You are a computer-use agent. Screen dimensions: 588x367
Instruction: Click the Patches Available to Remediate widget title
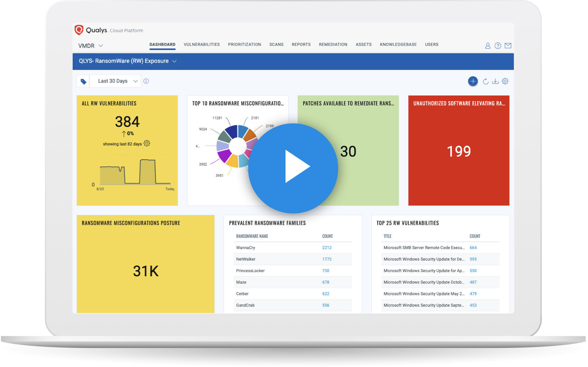348,104
